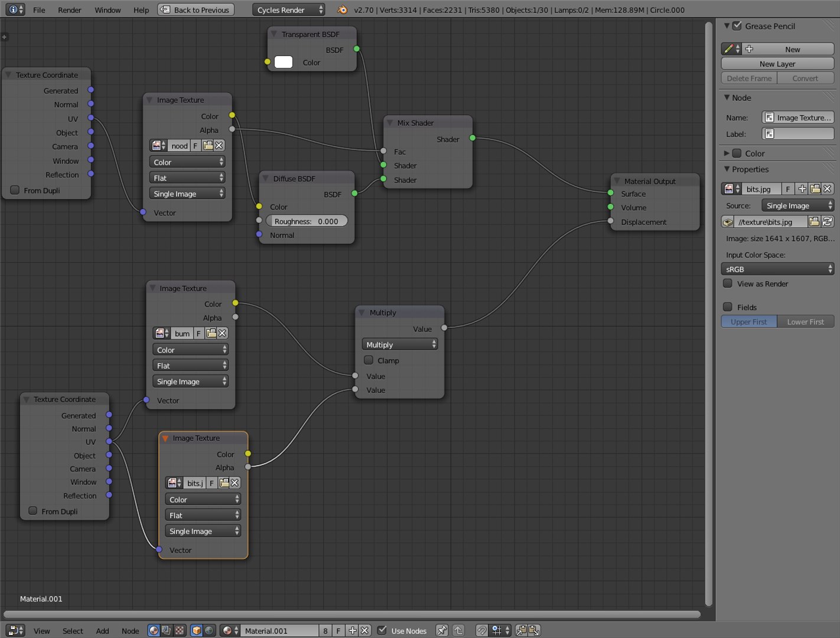The height and width of the screenshot is (638, 840).
Task: Open Source Single Image dropdown
Action: pos(797,206)
